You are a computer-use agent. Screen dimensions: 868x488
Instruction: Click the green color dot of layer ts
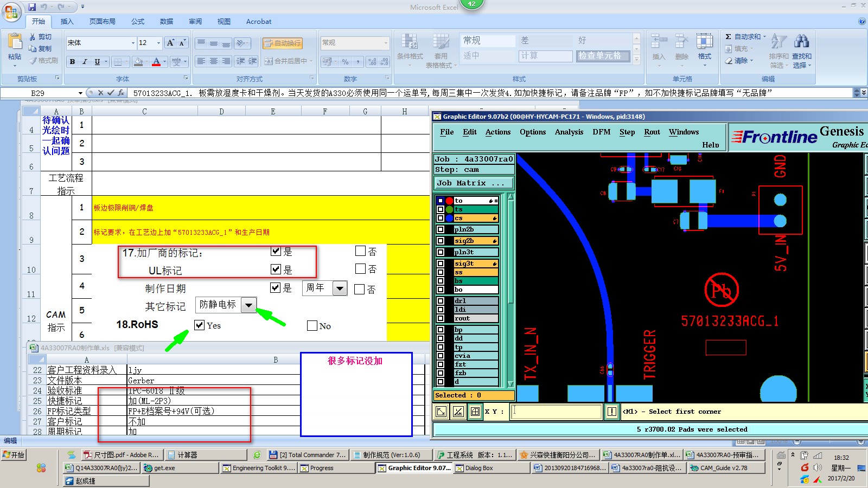click(x=449, y=209)
